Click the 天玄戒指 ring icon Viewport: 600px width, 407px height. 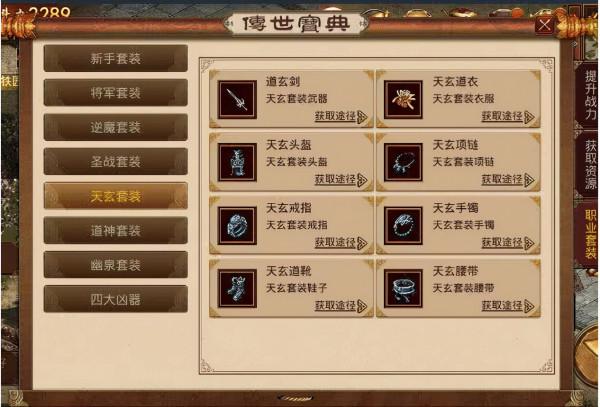point(237,226)
